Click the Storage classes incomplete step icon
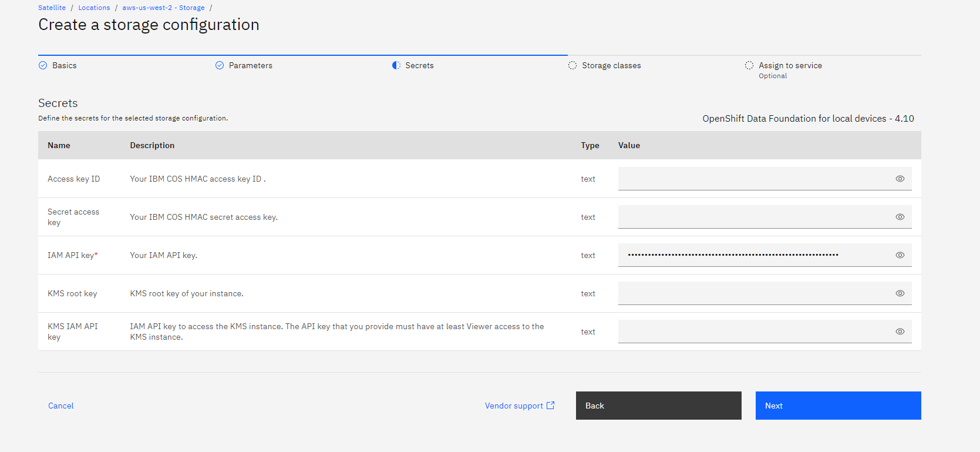This screenshot has width=980, height=452. 572,65
